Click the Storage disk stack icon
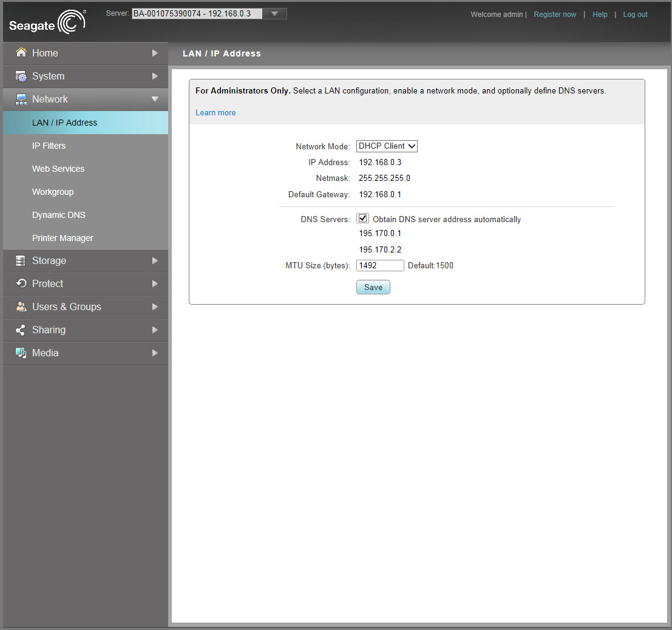Image resolution: width=672 pixels, height=630 pixels. (21, 260)
